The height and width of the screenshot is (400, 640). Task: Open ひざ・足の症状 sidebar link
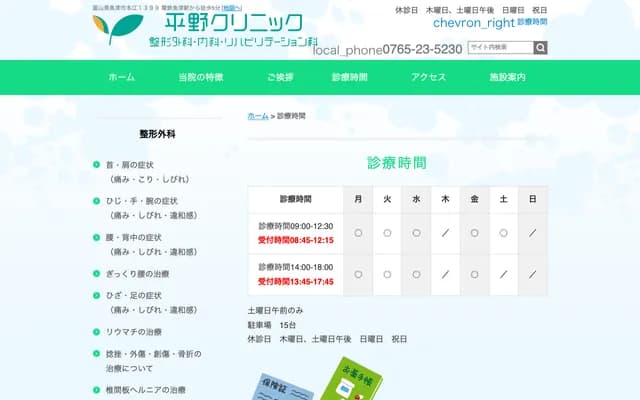point(151,302)
